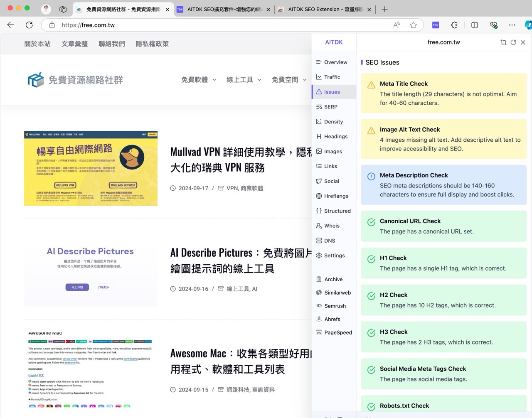The image size is (532, 418).
Task: Open the Structured data section
Action: pyautogui.click(x=334, y=211)
